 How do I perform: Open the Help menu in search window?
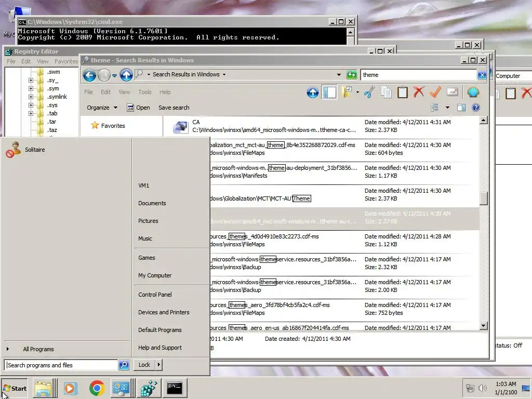[165, 92]
